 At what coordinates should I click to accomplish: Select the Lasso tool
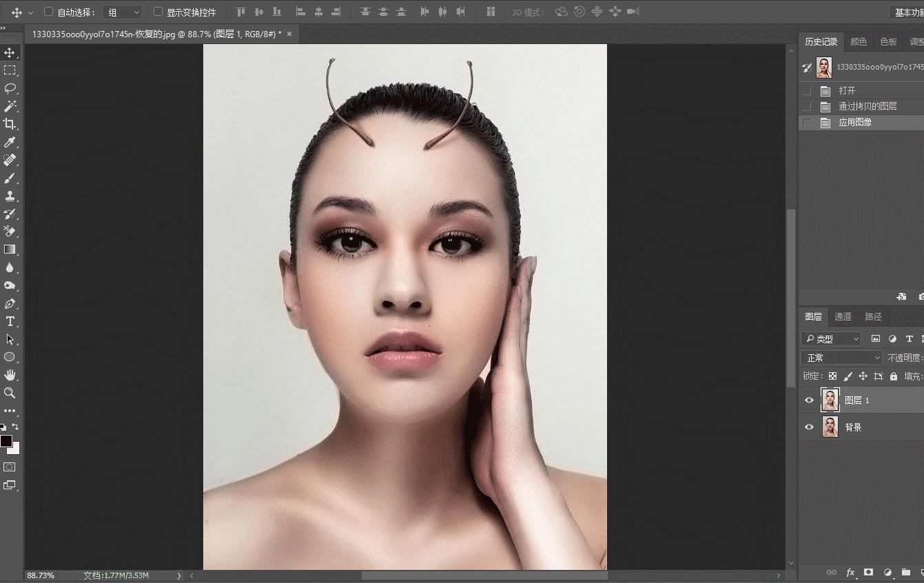click(x=9, y=88)
